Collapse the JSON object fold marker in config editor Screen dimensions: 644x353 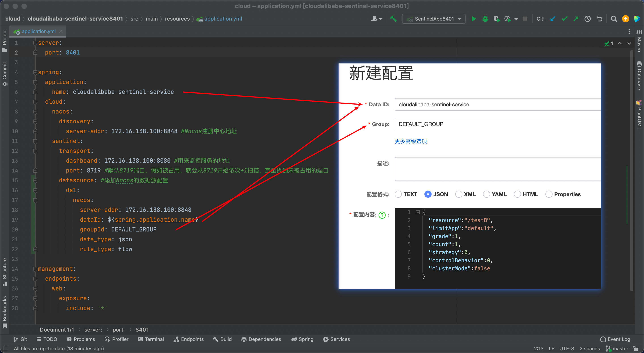[x=417, y=212]
